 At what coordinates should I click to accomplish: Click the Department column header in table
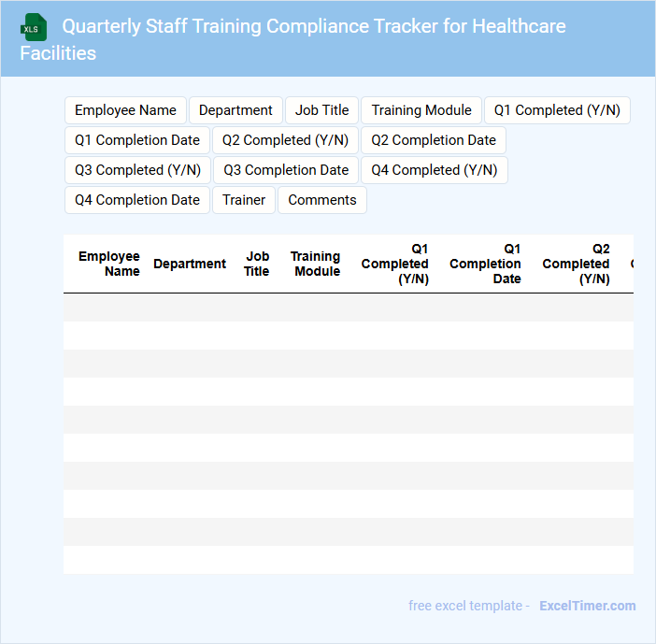point(190,264)
